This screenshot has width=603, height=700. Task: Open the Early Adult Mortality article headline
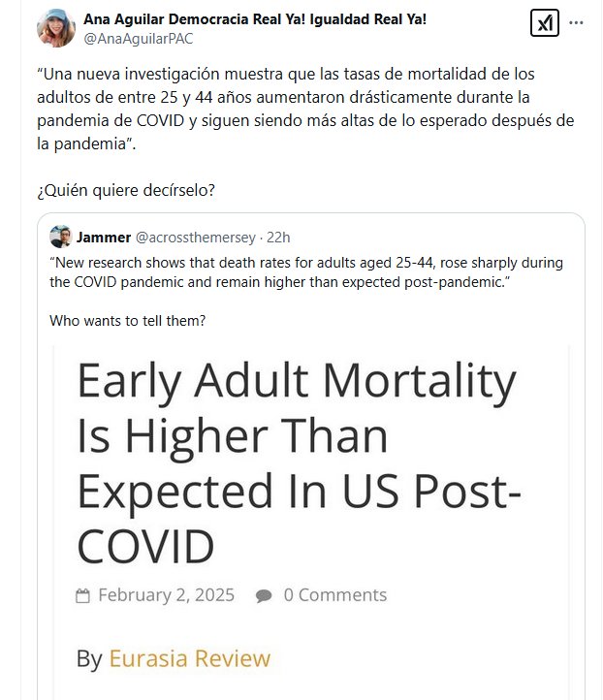(296, 464)
